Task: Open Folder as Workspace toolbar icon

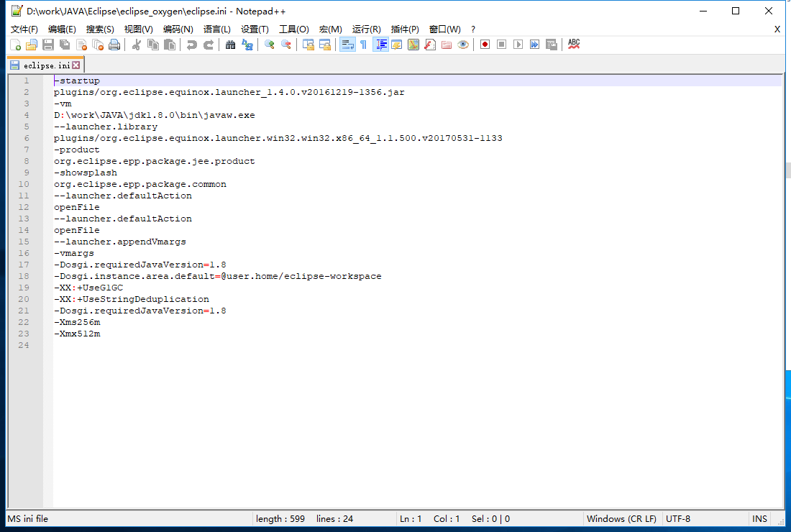Action: tap(447, 45)
